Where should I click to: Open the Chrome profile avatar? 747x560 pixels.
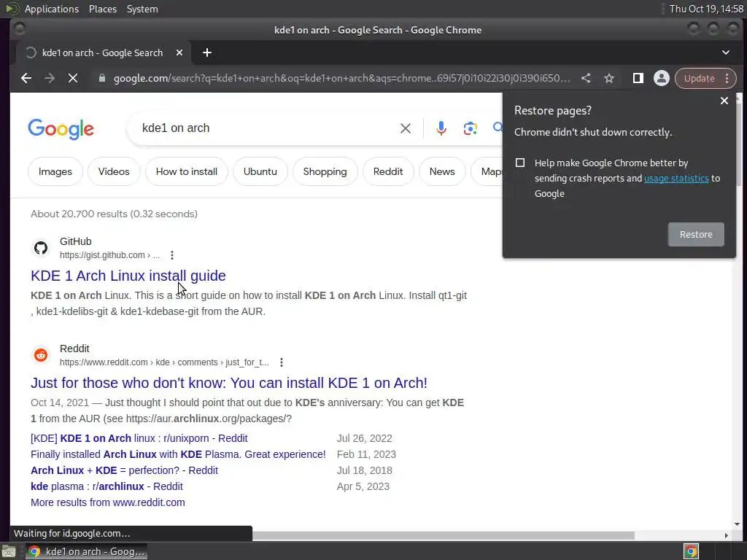(661, 78)
